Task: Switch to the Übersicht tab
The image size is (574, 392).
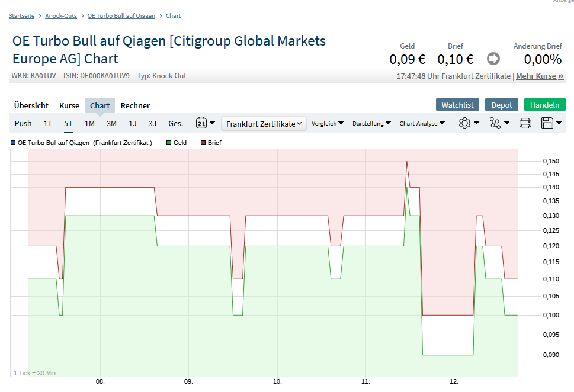Action: point(31,105)
